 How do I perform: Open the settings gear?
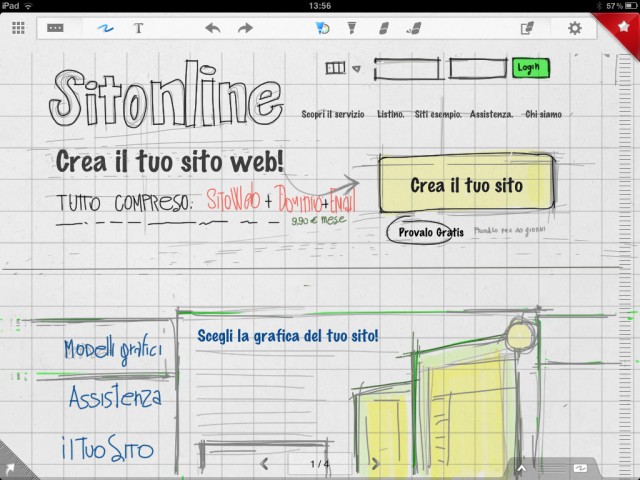[575, 28]
